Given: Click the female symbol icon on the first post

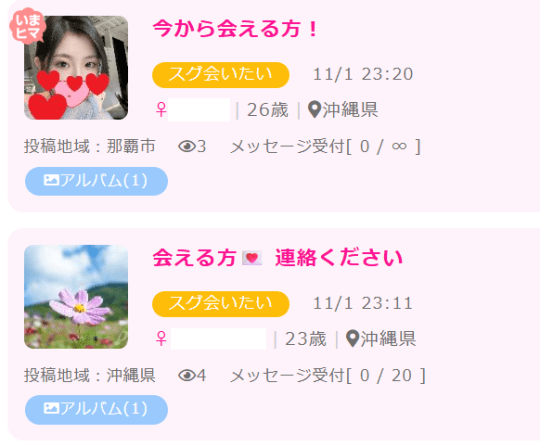Looking at the screenshot, I should click(x=161, y=110).
